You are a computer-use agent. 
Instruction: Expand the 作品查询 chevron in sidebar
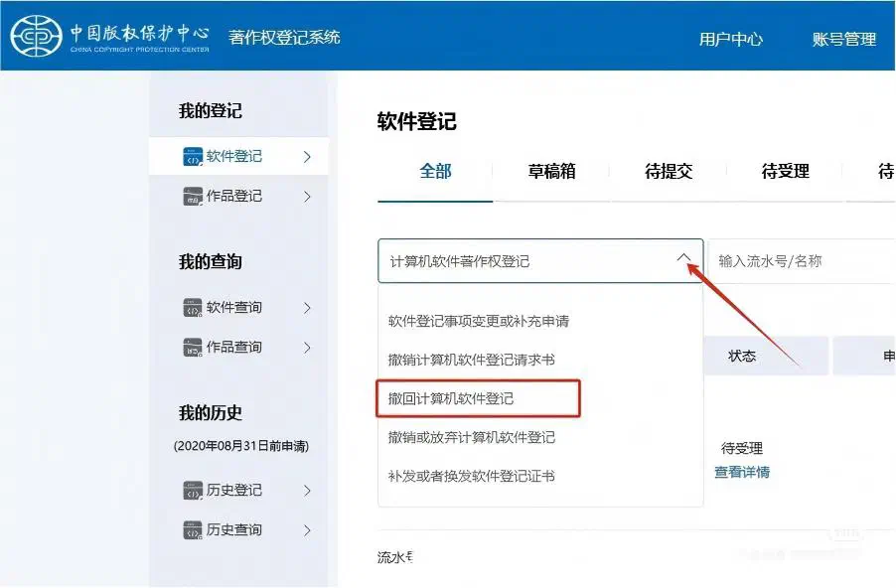307,348
